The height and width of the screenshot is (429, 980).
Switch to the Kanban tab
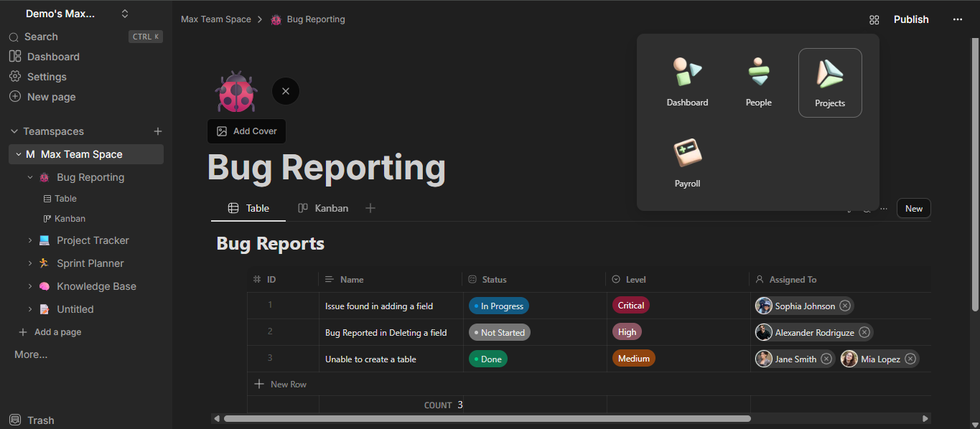[x=323, y=208]
